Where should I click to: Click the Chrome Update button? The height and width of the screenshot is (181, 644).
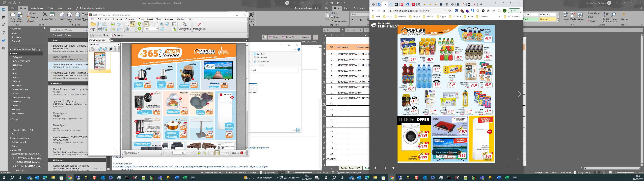pos(513,11)
